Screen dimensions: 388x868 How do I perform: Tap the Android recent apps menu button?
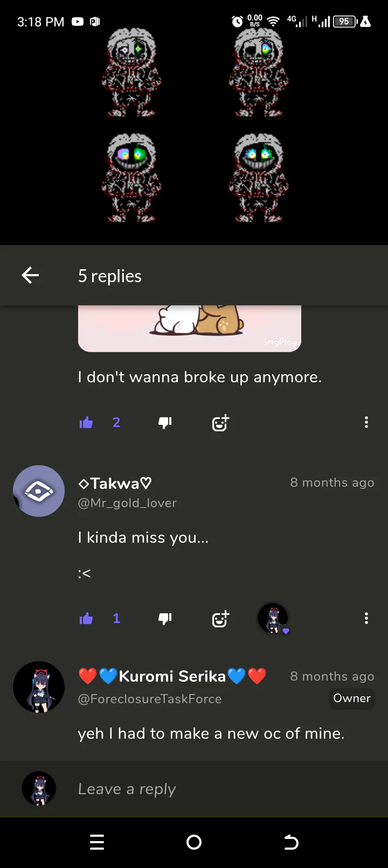(97, 842)
